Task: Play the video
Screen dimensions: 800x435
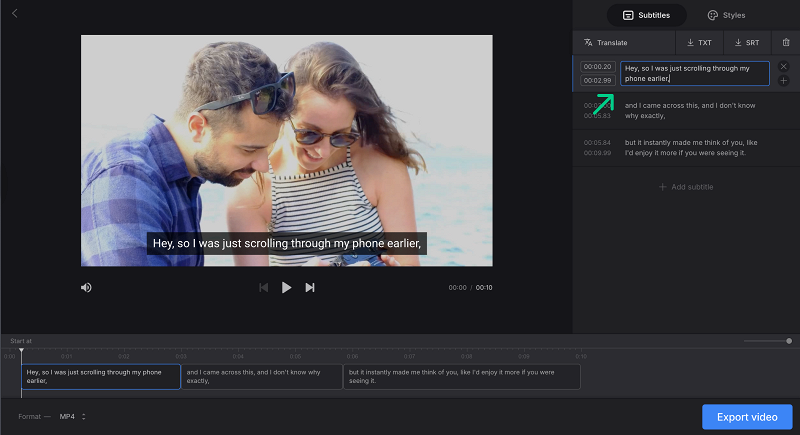Action: coord(286,288)
